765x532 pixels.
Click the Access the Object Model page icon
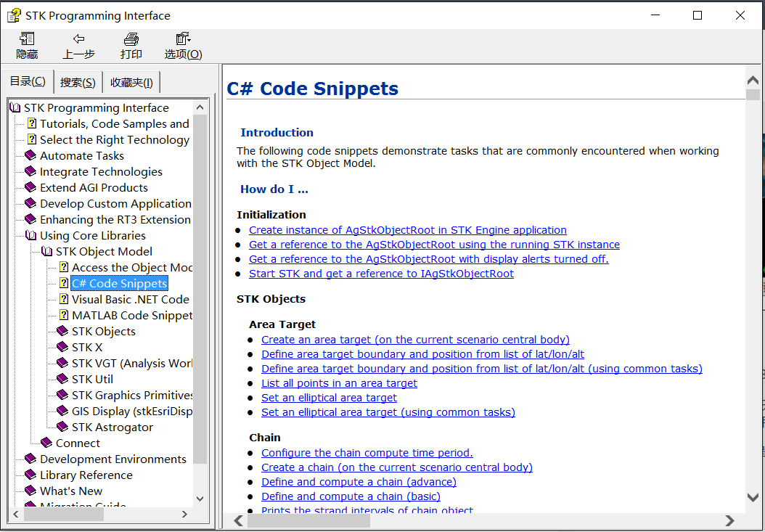[64, 268]
